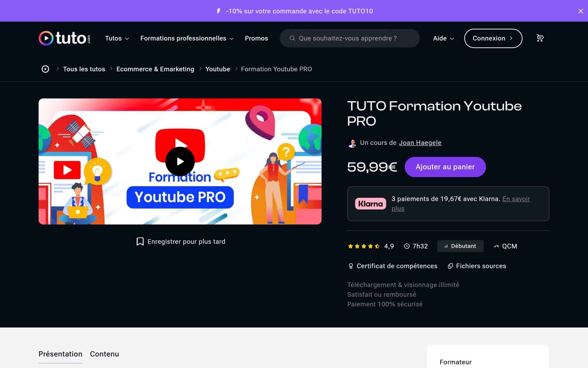Click the 59,99€ price text

tap(372, 167)
